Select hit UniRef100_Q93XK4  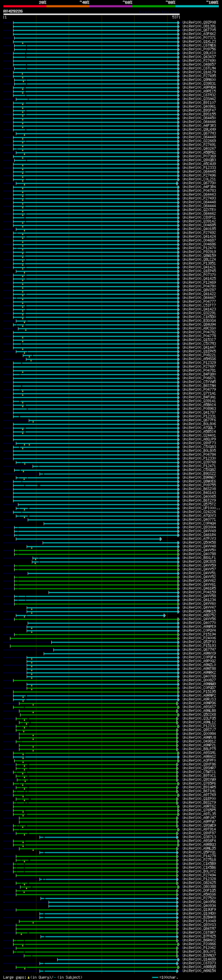[199, 527]
